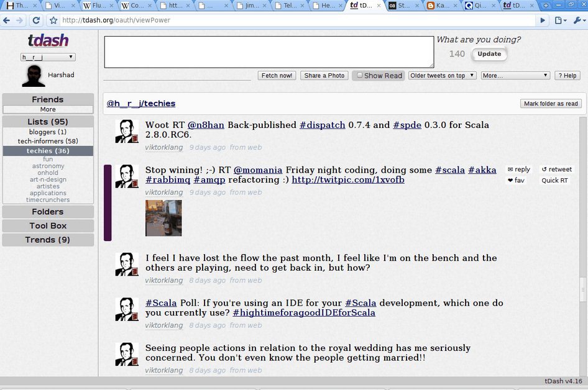Expand the Folders section
Screen dimensions: 588x390
48,212
